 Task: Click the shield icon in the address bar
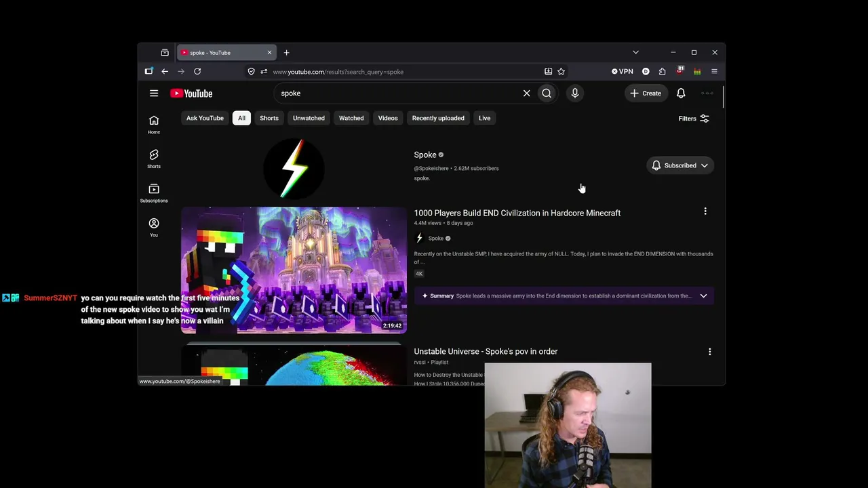coord(251,71)
